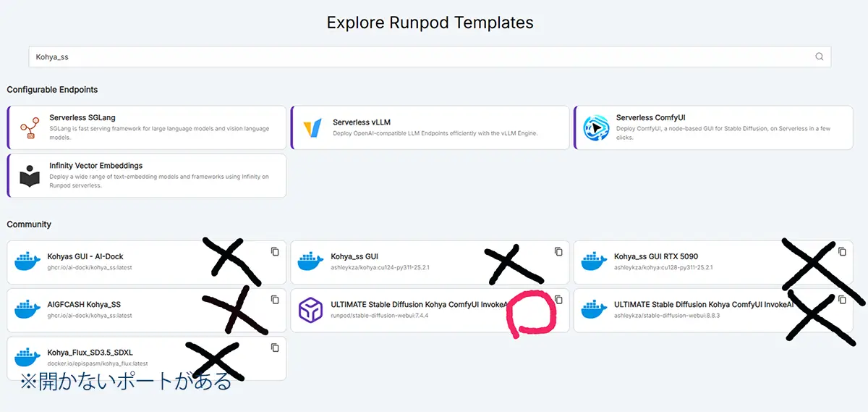The height and width of the screenshot is (412, 868).
Task: Click the Configurable Endpoints heading
Action: (x=52, y=90)
